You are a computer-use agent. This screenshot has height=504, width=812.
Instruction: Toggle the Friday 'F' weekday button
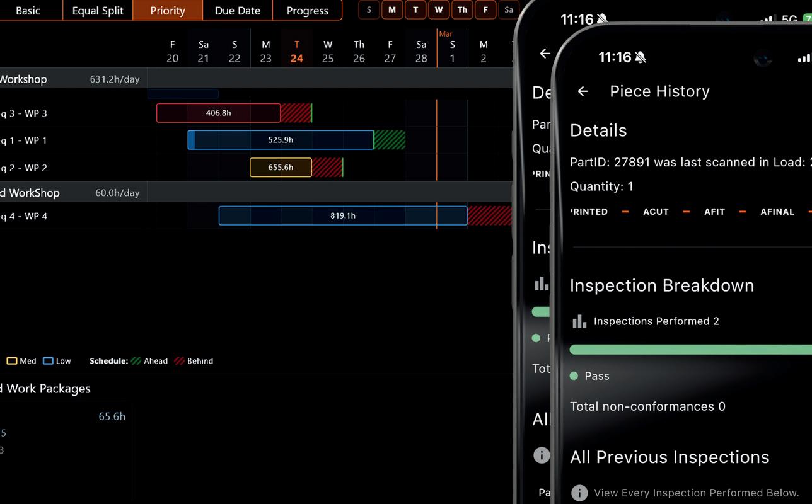tap(485, 10)
